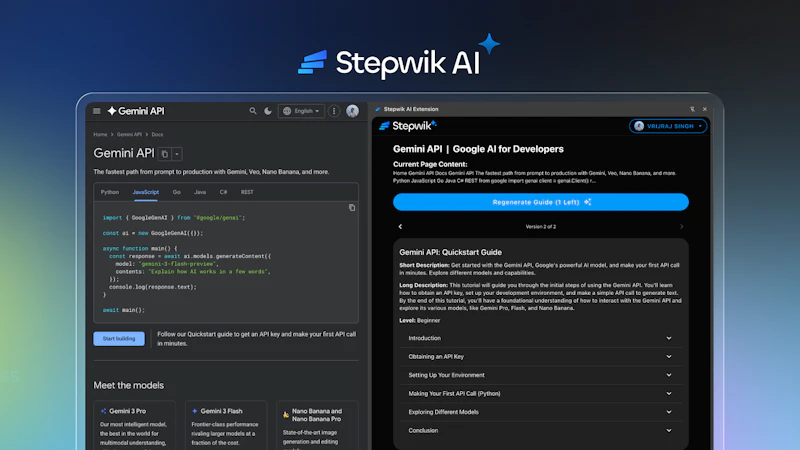Click the Stepwik logo in the extension panel
800x450 pixels.
point(408,126)
